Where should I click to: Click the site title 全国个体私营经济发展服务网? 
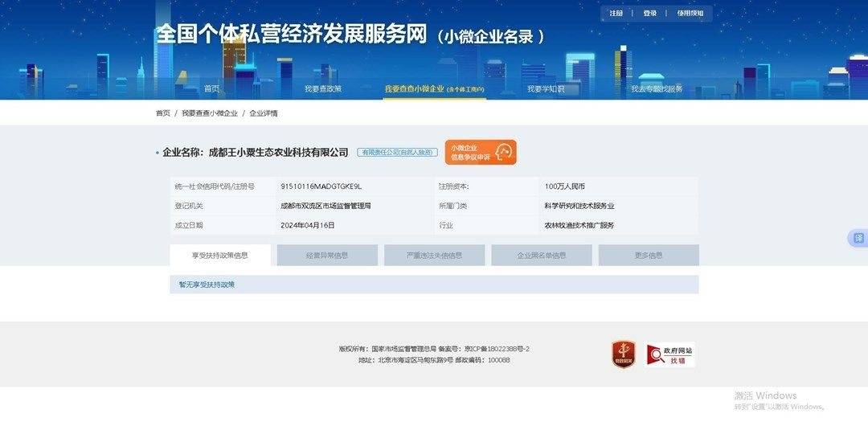[292, 35]
